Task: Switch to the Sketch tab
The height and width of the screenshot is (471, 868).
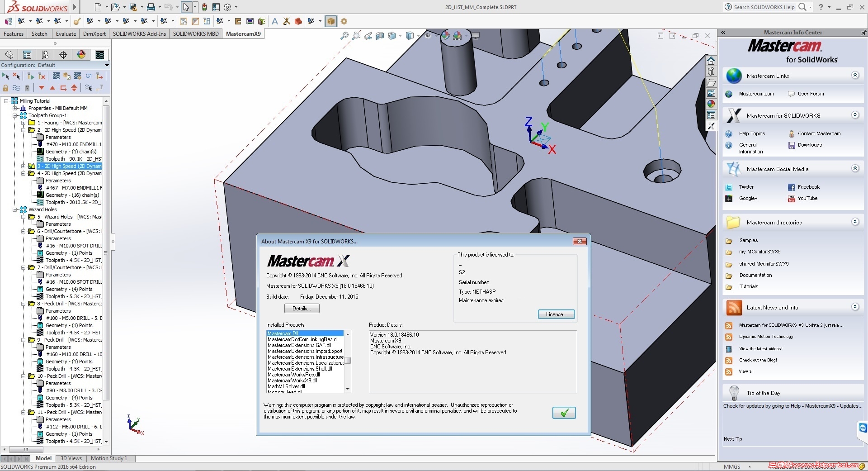Action: click(39, 34)
